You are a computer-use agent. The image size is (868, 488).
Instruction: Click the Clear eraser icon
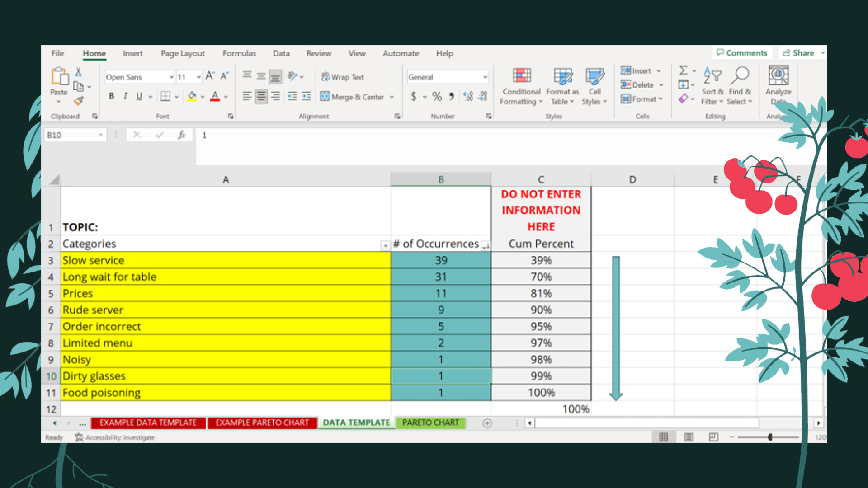click(x=683, y=98)
